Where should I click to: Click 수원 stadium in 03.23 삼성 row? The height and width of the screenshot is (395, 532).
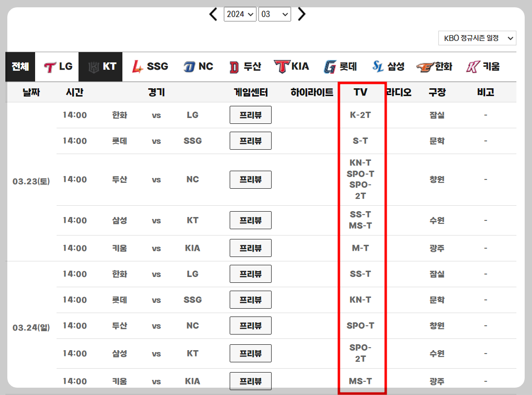point(437,220)
